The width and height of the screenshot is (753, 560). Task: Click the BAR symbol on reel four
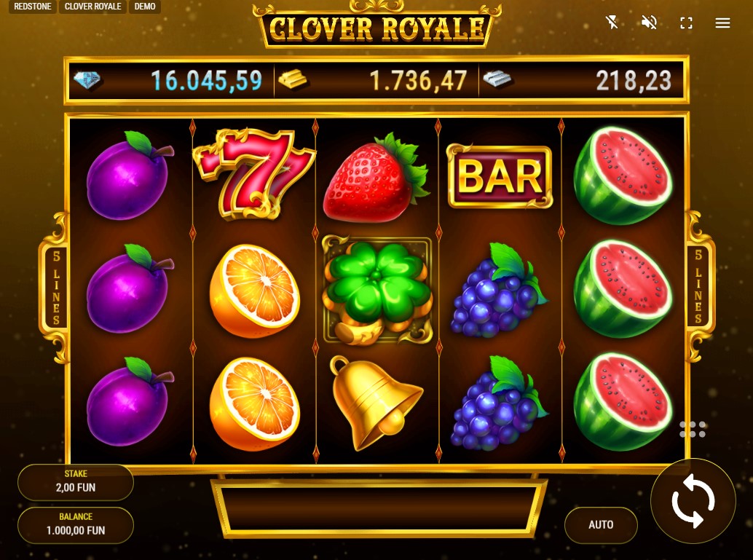pyautogui.click(x=500, y=177)
